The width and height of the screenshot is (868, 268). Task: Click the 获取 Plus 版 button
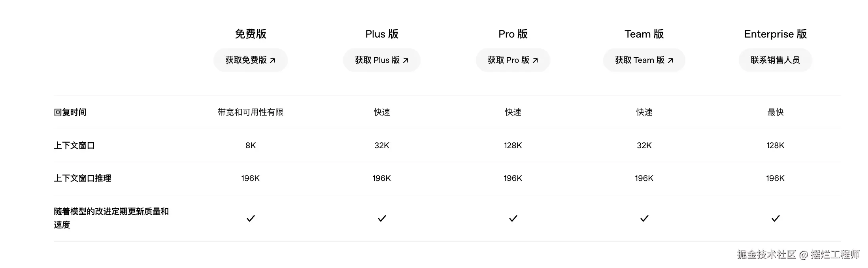381,60
